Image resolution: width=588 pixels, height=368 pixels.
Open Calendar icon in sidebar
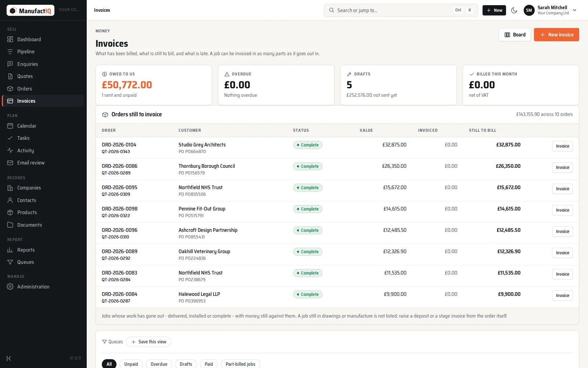point(10,126)
